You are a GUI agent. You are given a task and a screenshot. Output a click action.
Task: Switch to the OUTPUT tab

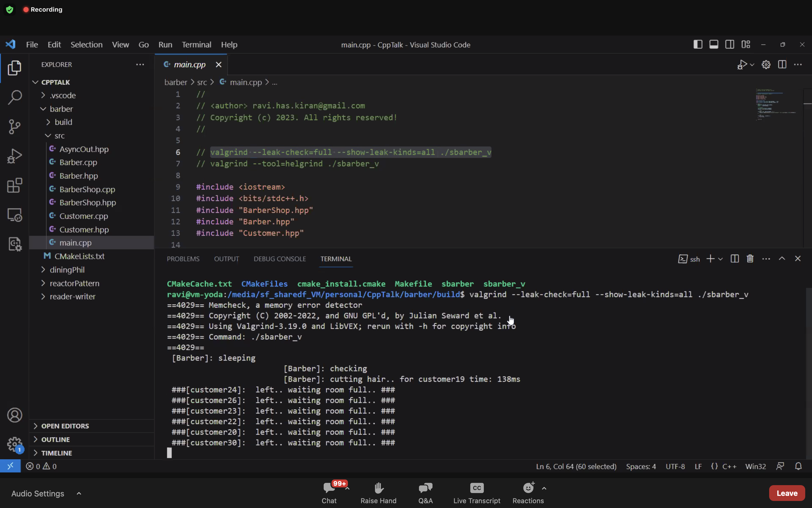coord(226,259)
